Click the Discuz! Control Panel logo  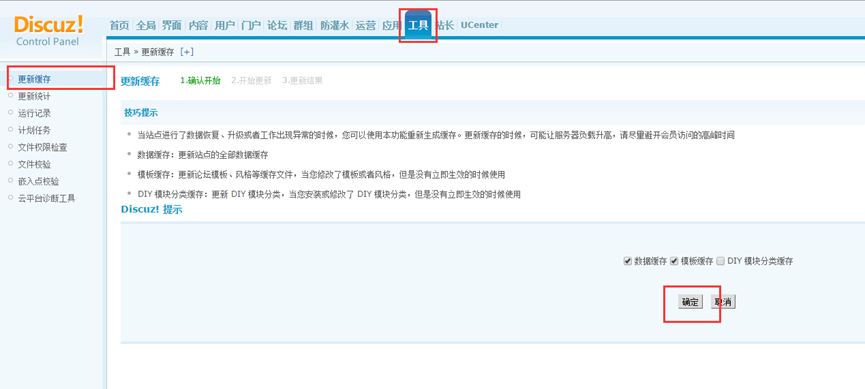point(49,31)
